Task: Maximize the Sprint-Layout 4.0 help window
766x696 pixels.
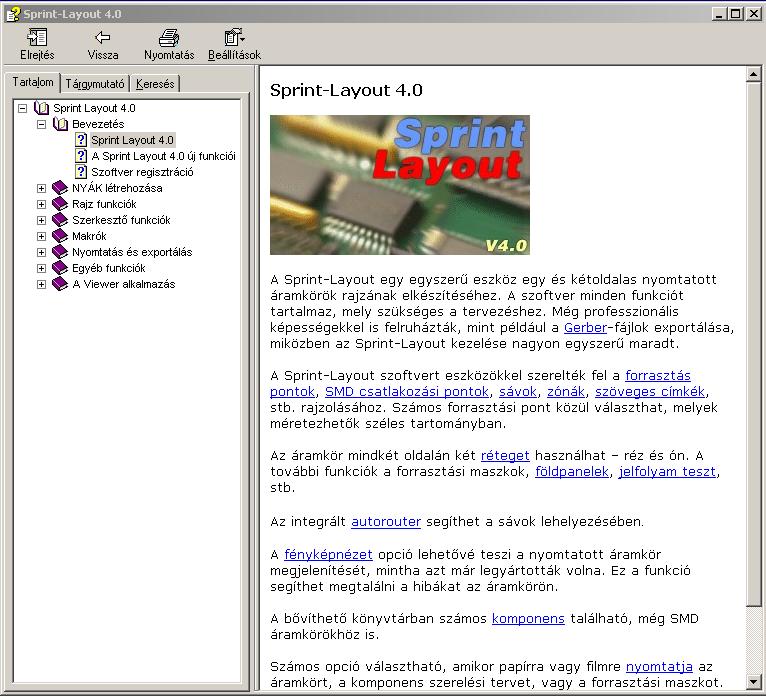Action: (735, 14)
